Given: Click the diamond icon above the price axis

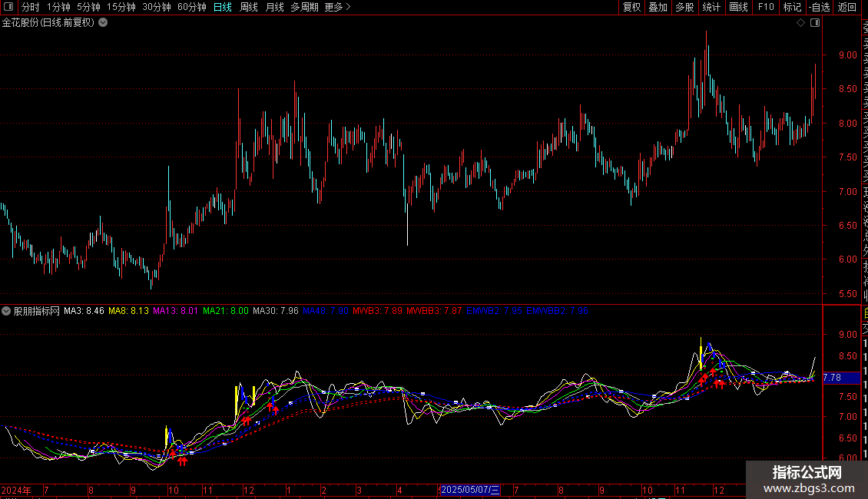Looking at the screenshot, I should pos(800,23).
